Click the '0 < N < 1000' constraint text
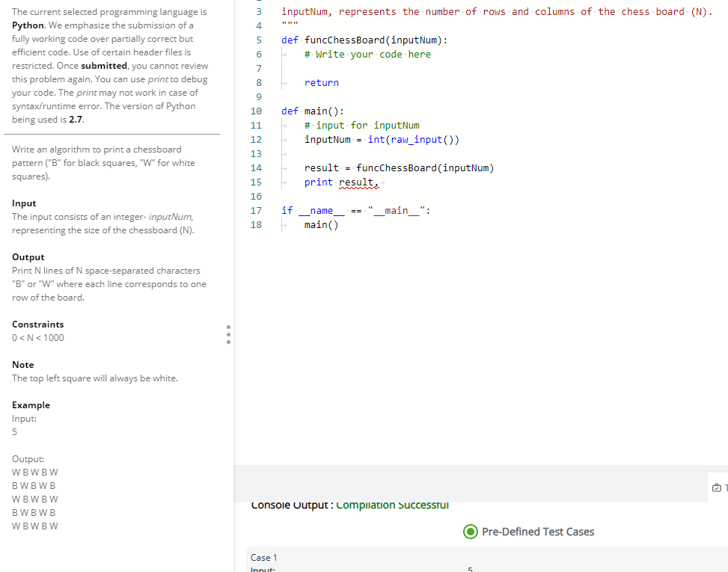 coord(38,338)
